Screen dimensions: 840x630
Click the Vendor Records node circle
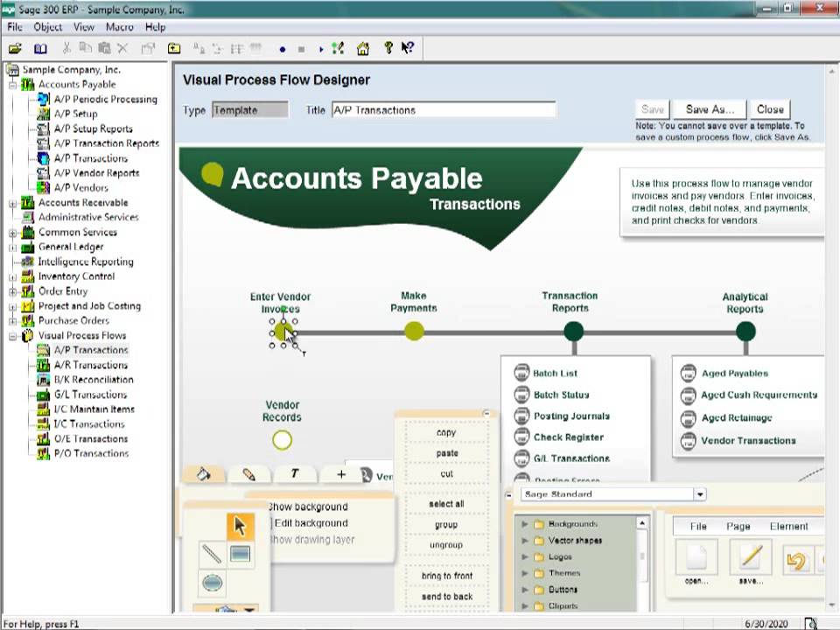(x=283, y=440)
